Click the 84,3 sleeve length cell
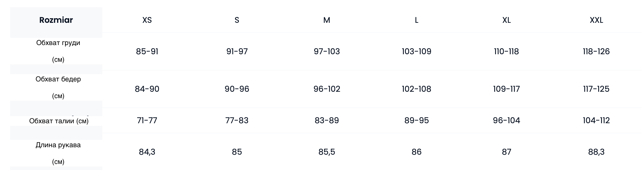Screen dimensions: 644x170 coord(147,152)
